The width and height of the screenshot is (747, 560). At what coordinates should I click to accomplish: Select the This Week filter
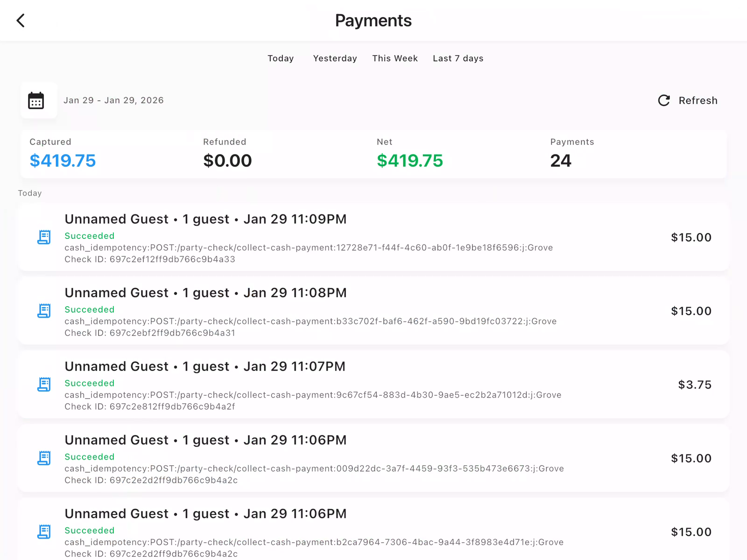pos(395,58)
